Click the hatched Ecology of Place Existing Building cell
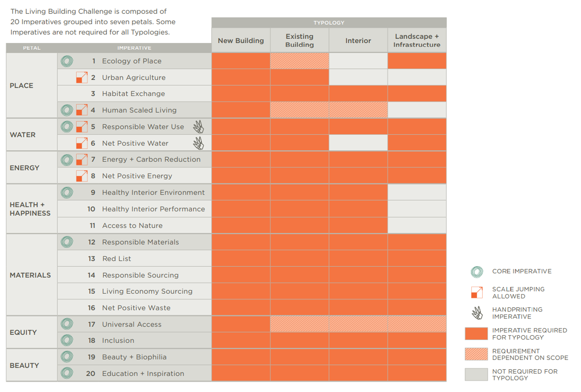Image resolution: width=581 pixels, height=392 pixels. pos(300,61)
